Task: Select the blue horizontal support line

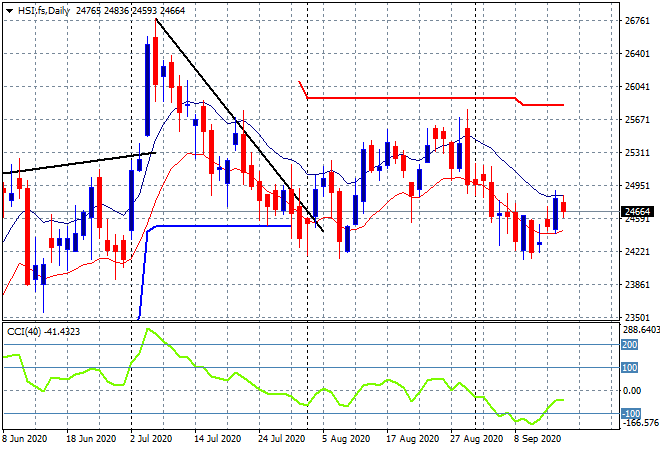Action: click(223, 226)
